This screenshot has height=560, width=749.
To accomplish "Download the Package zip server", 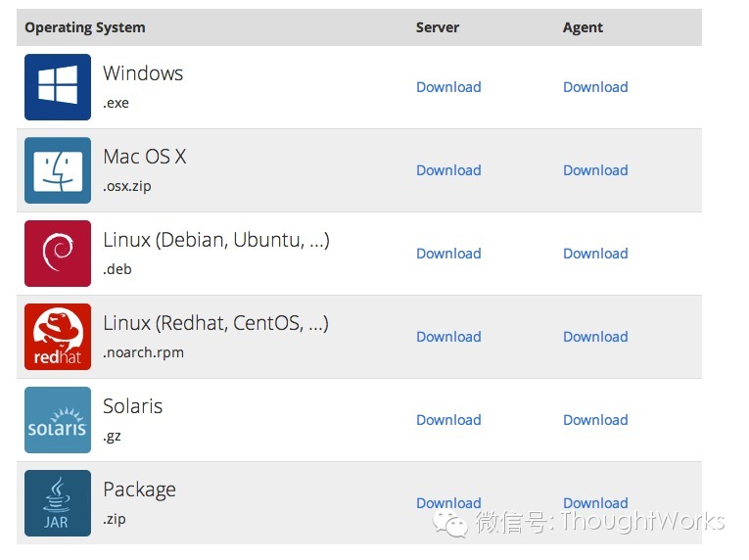I will coord(448,502).
